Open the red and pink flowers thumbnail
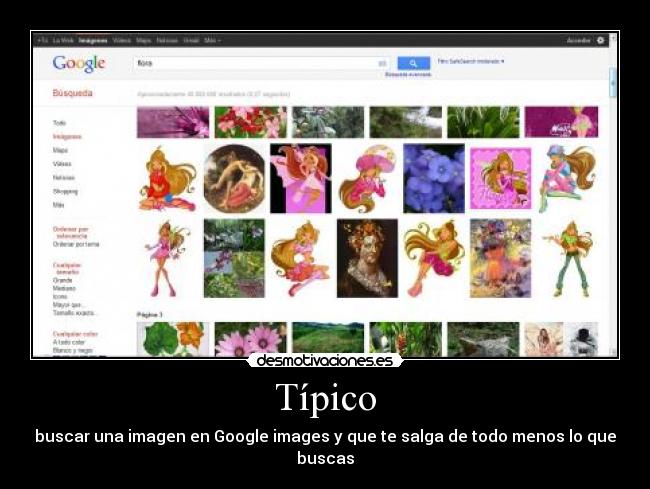The width and height of the screenshot is (650, 489). (250, 122)
